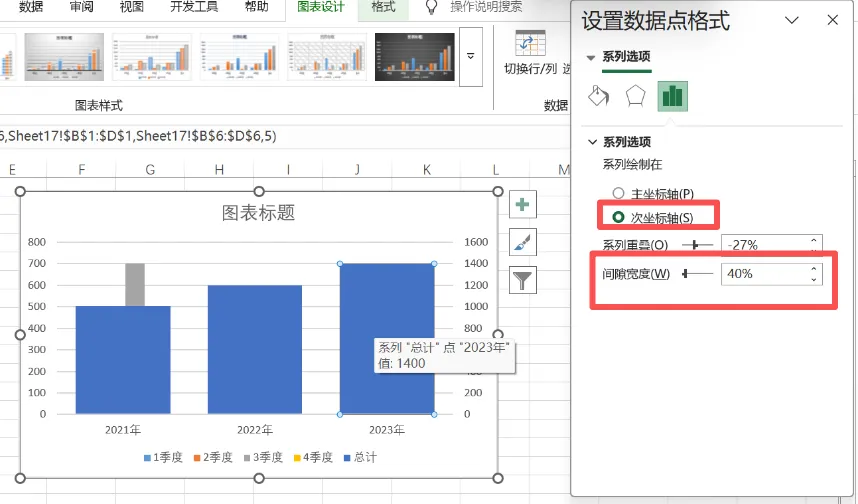
Task: Click the blue 总计 bar for 2021年
Action: click(123, 360)
